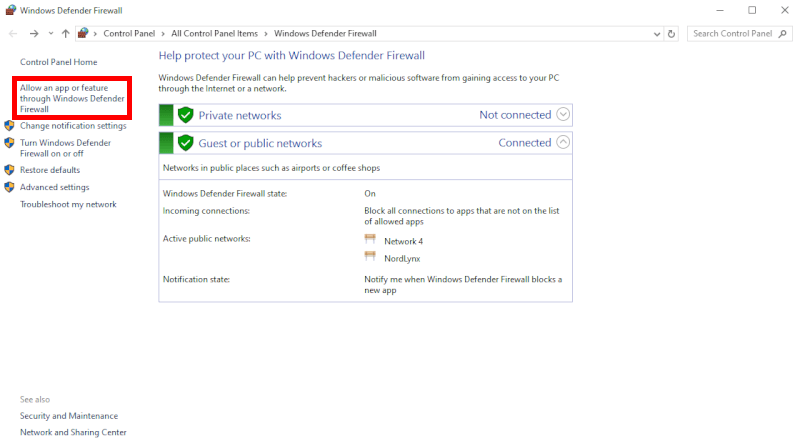Click the firewall icon in the address bar
The height and width of the screenshot is (446, 800).
click(83, 33)
